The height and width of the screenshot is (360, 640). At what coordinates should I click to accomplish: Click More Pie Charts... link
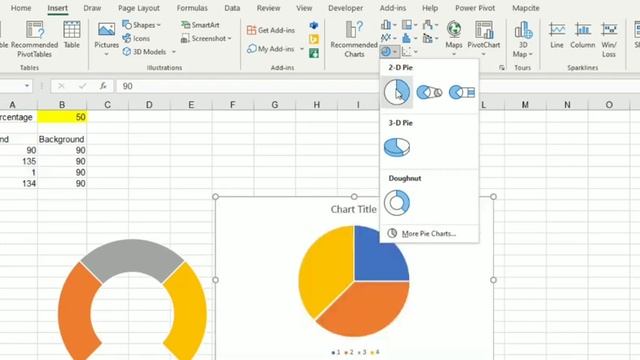429,233
